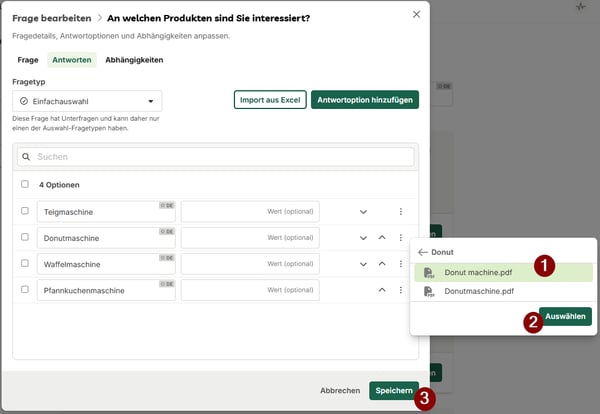Screen dimensions: 600x414
Task: Select Donutmaschine.pdf in file list
Action: tap(503, 292)
